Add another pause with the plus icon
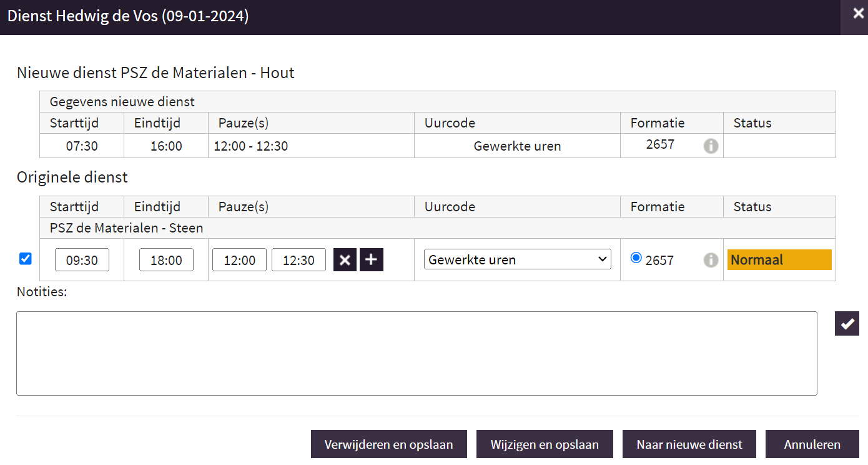Screen dimensions: 868x465 (x=372, y=260)
